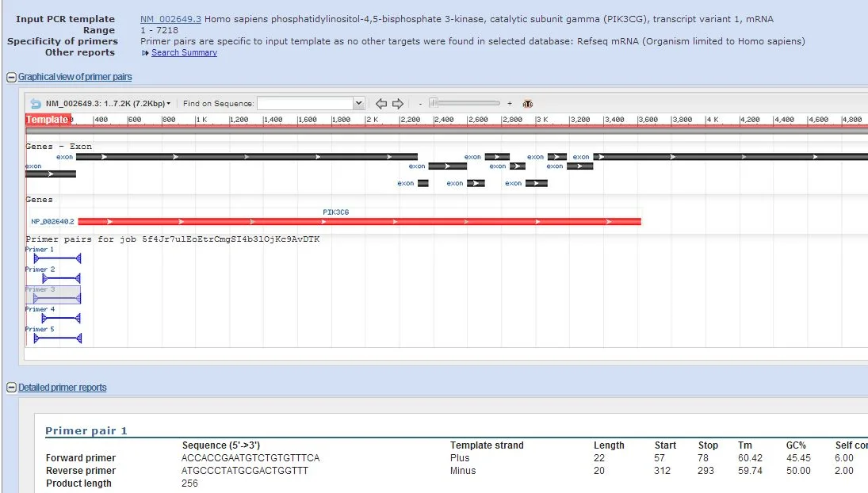Click the plus zoom in button
This screenshot has width=868, height=493.
tap(509, 104)
